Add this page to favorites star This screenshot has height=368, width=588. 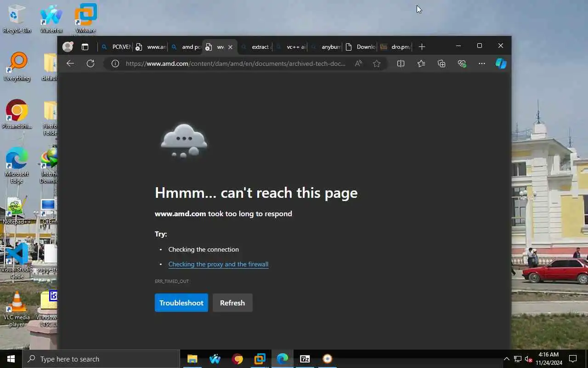(x=377, y=63)
